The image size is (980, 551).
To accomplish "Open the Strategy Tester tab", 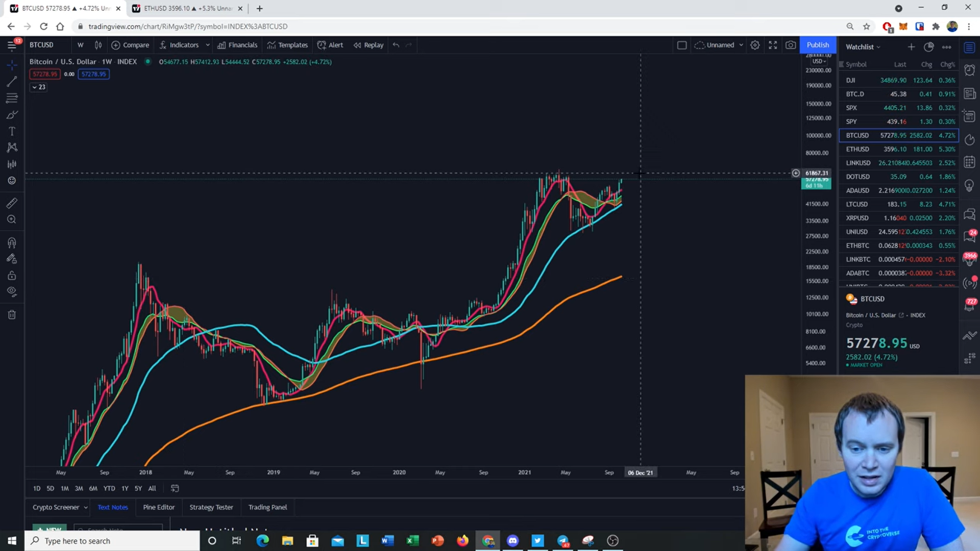I will point(211,507).
